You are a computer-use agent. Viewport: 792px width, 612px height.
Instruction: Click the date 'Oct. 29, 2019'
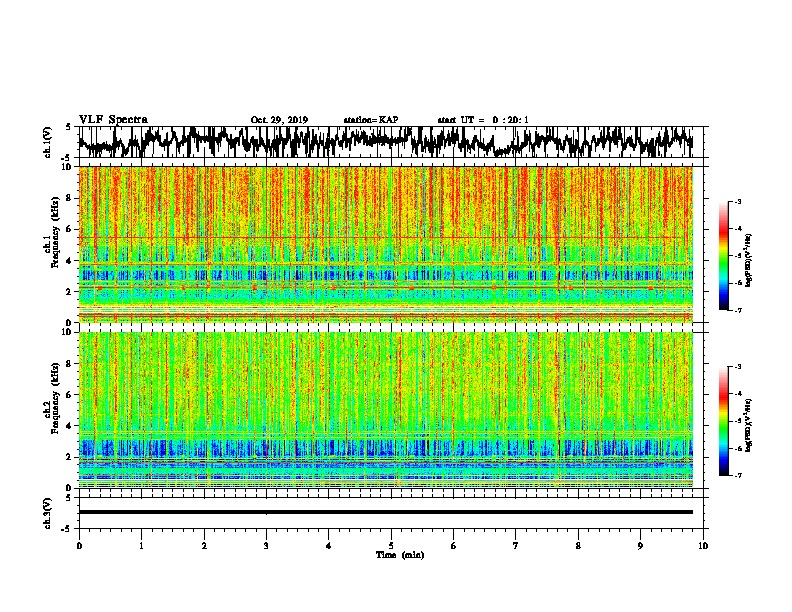(279, 120)
